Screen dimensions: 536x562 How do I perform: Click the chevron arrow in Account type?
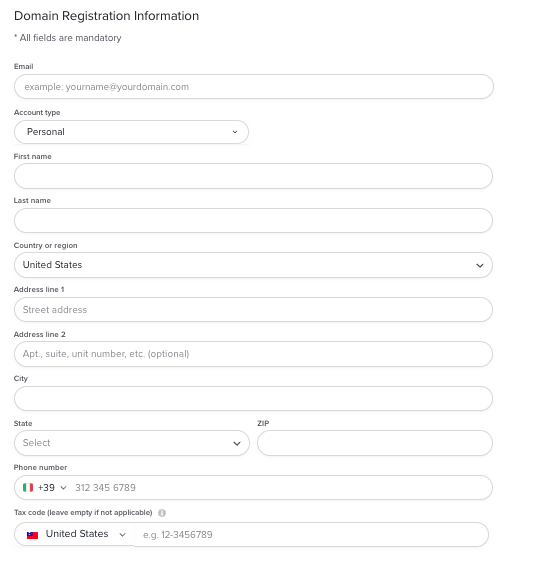click(x=235, y=132)
